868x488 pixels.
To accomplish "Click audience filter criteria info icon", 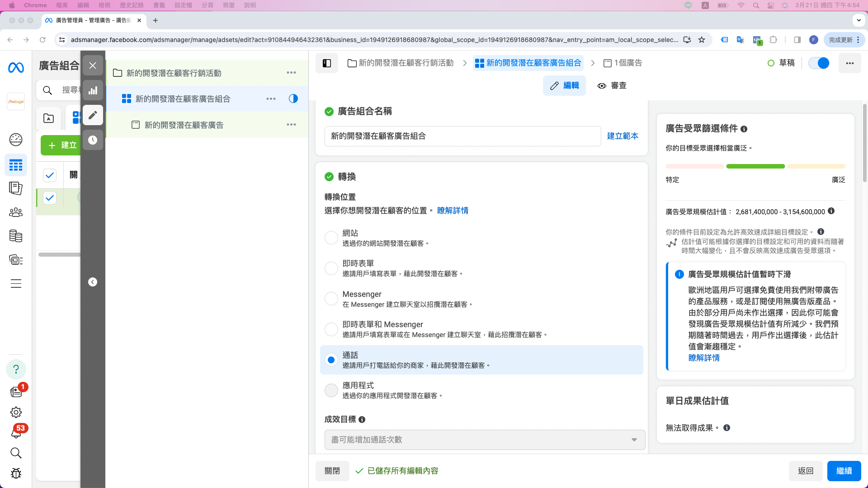I will [744, 129].
